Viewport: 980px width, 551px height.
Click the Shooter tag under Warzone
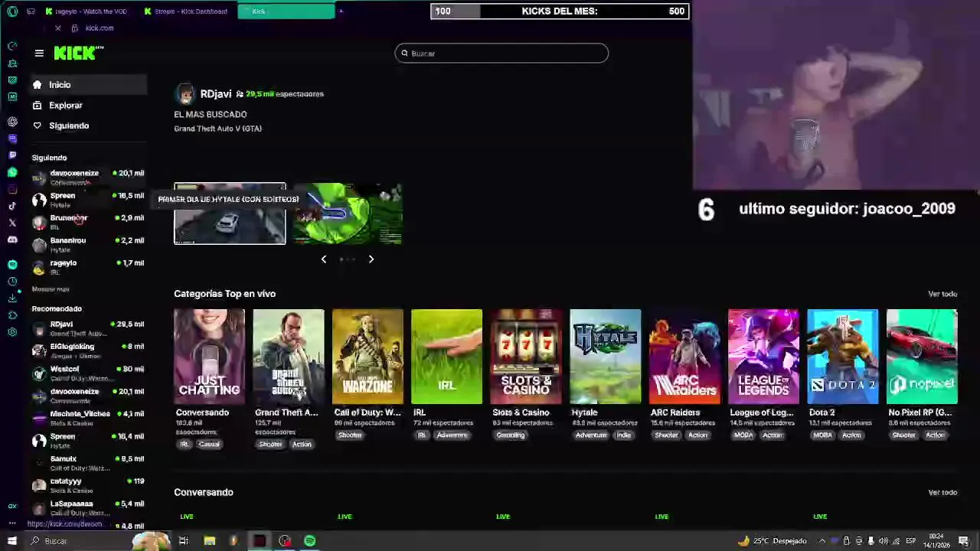350,435
